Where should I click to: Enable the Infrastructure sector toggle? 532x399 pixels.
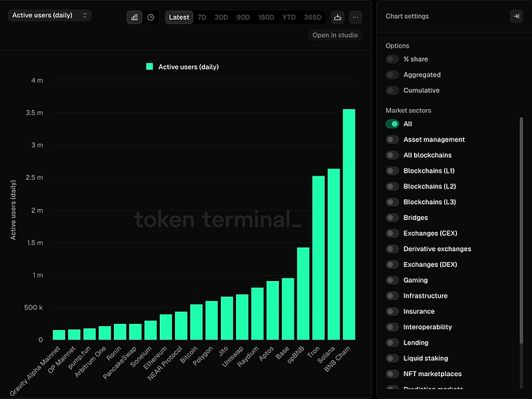[392, 295]
